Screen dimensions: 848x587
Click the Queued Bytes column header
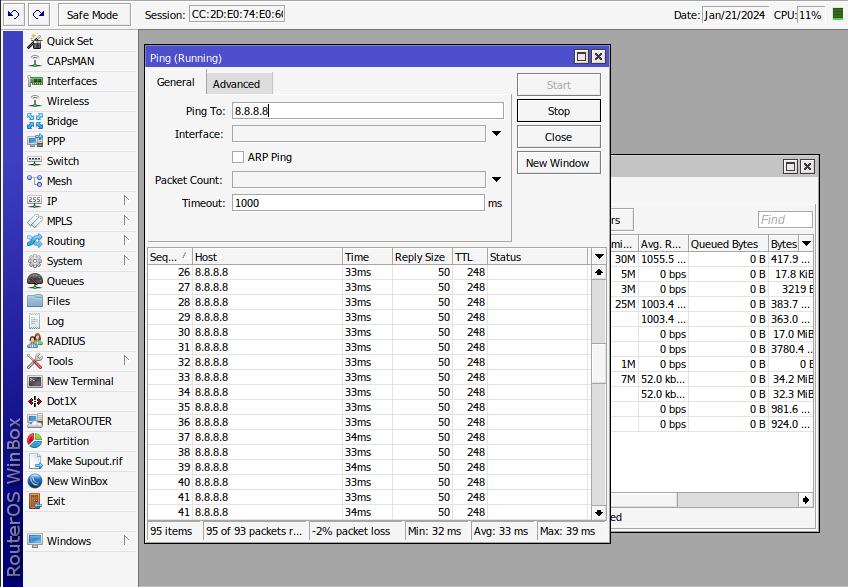728,244
